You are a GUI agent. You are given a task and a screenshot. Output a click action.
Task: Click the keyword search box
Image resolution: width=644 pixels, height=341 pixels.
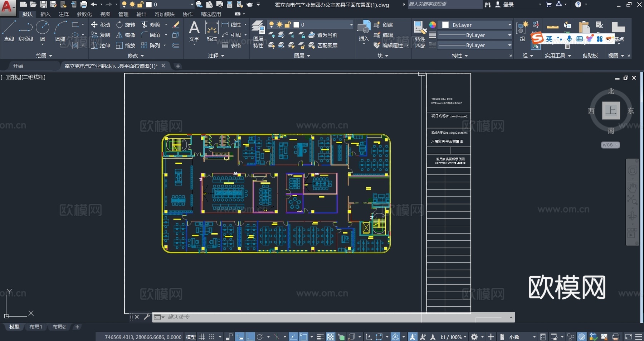point(445,4)
